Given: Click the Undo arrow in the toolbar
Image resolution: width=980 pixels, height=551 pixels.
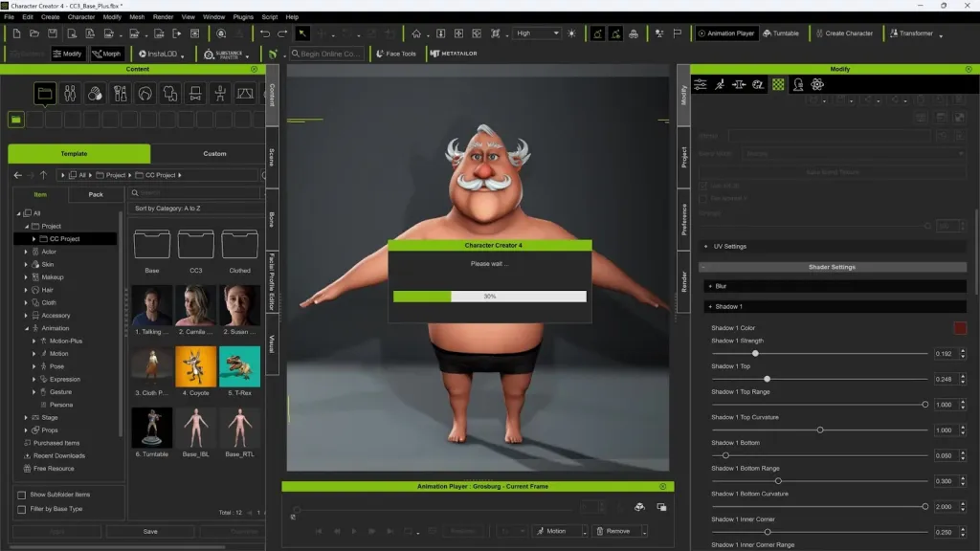Looking at the screenshot, I should [265, 33].
